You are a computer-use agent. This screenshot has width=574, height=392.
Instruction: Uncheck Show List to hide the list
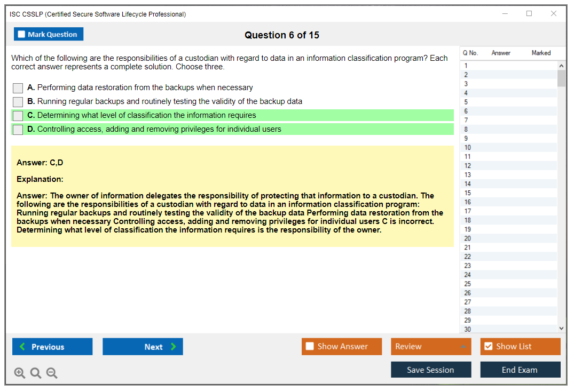pyautogui.click(x=488, y=347)
